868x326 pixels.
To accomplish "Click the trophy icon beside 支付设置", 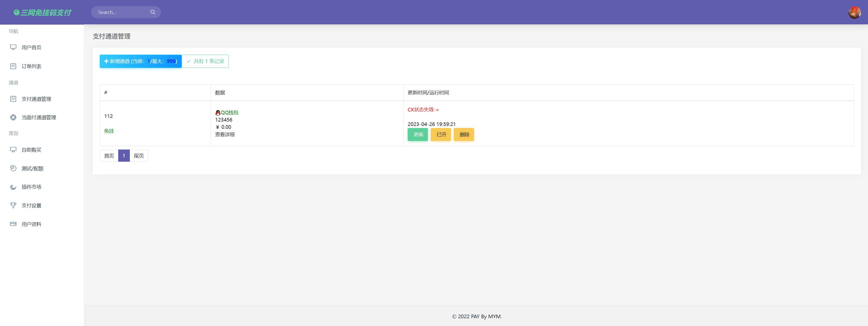I will (x=13, y=205).
